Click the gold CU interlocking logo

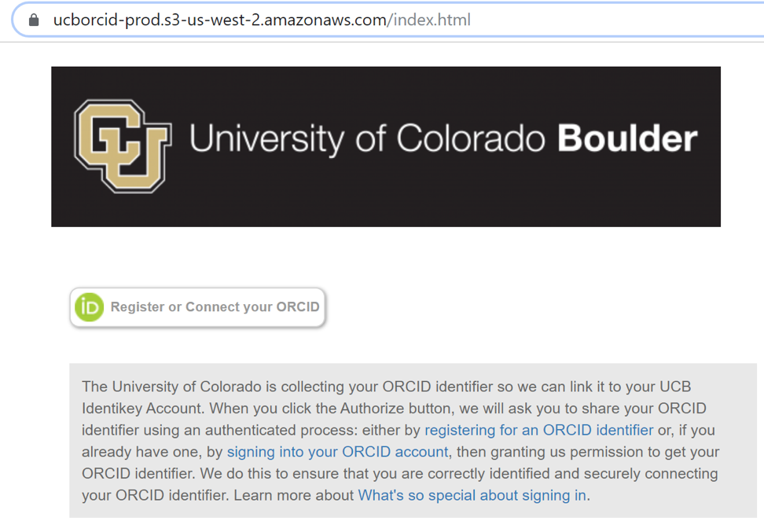pyautogui.click(x=122, y=146)
